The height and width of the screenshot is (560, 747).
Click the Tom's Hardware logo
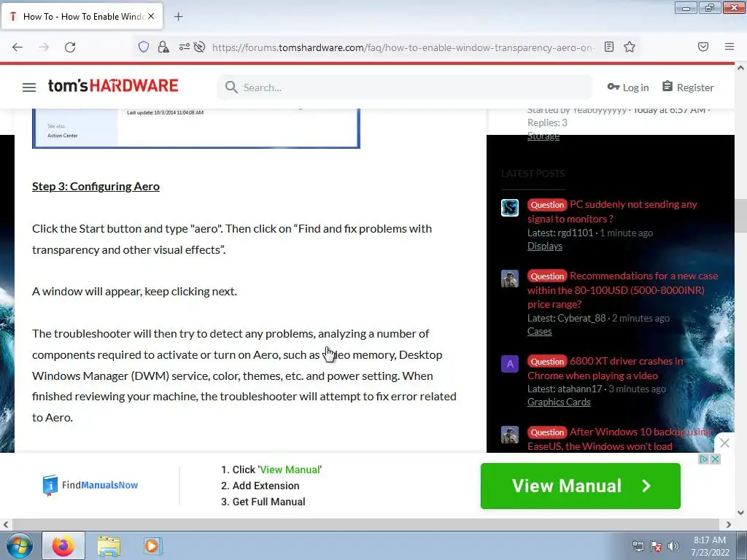pyautogui.click(x=113, y=86)
